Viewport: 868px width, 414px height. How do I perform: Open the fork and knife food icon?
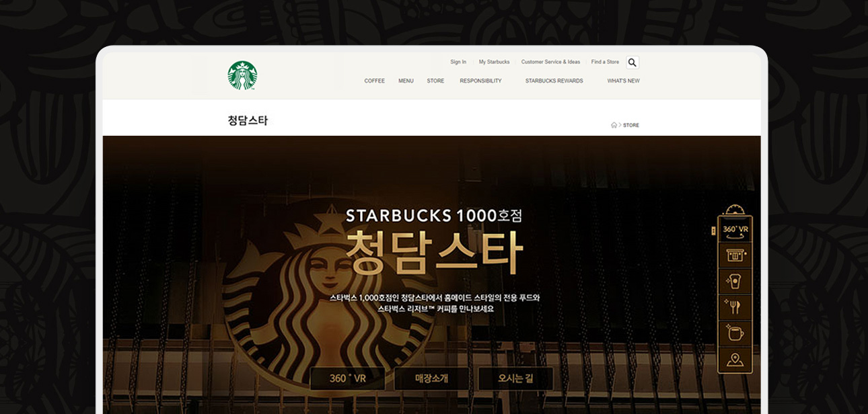pos(735,307)
